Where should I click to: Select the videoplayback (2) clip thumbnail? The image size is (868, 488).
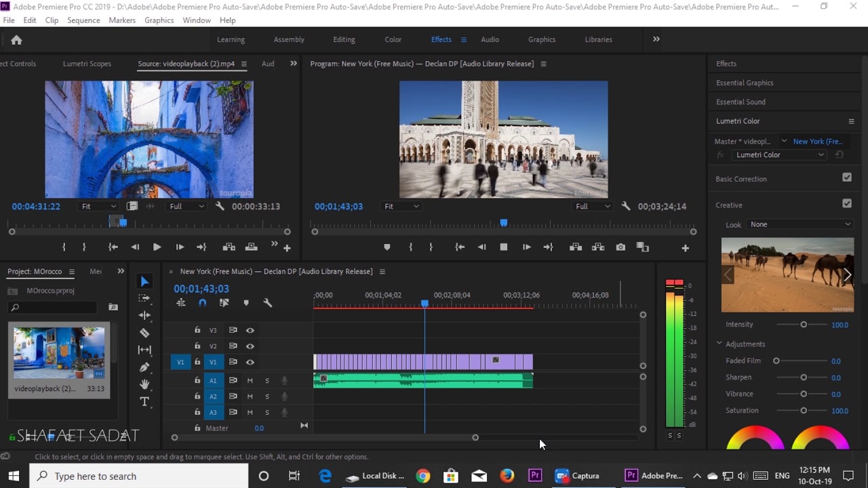tap(59, 353)
